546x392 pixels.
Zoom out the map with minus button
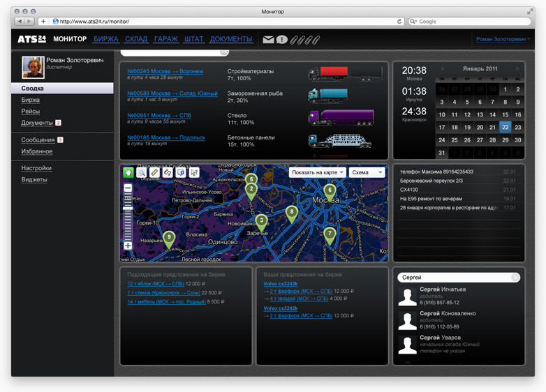(128, 188)
